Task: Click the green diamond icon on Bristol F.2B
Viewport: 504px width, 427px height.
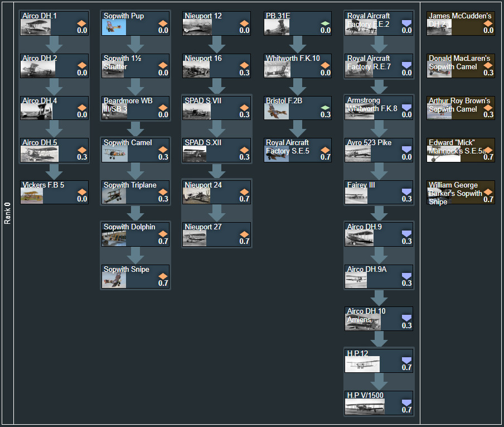Action: tap(326, 108)
